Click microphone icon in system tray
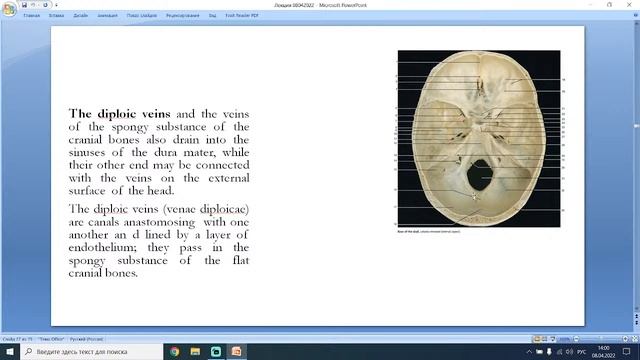640x360 pixels. (549, 351)
